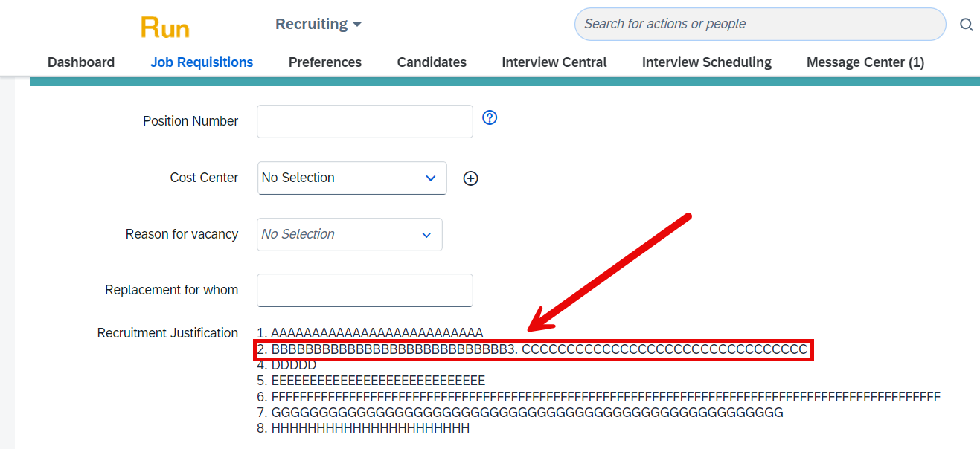Click justification line 1 with AAAA text

click(370, 333)
